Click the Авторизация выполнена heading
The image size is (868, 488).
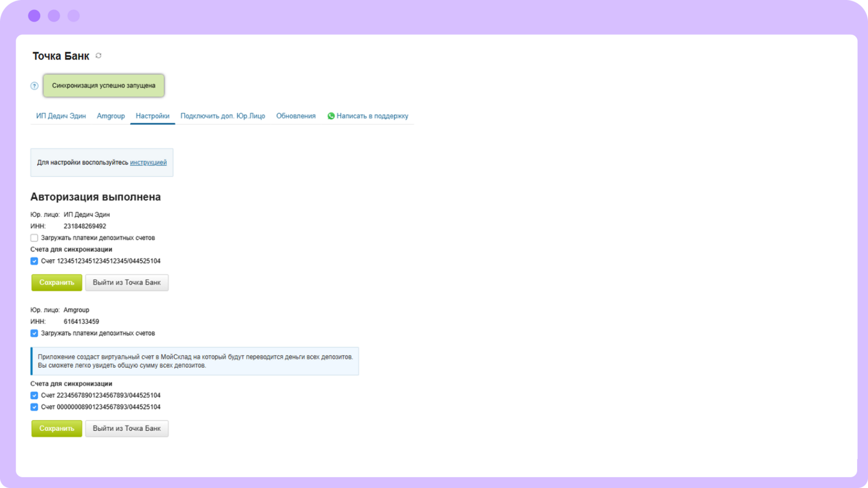pyautogui.click(x=96, y=197)
